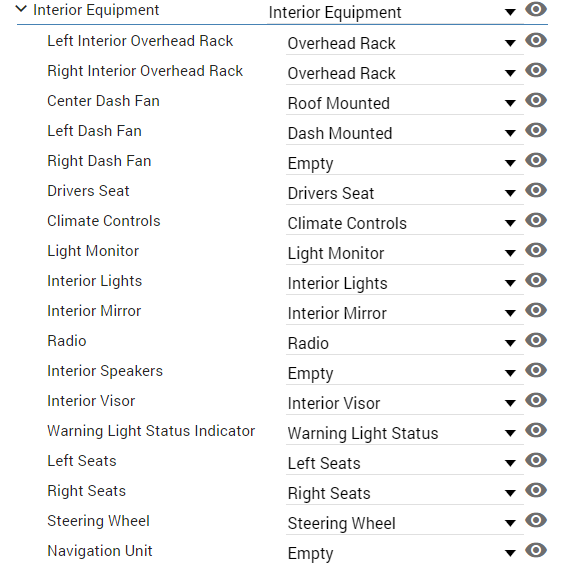This screenshot has height=563, width=561.
Task: Toggle eye icon for Warning Light Status Indicator
Action: [536, 430]
